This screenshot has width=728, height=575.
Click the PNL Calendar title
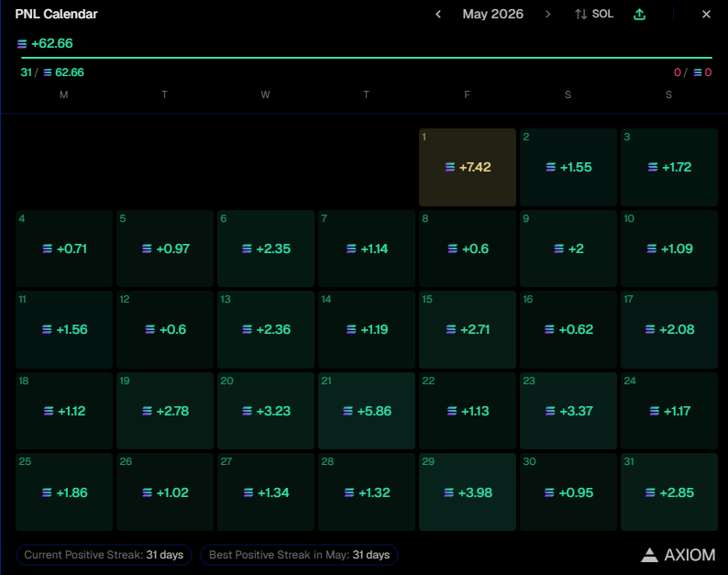(56, 15)
